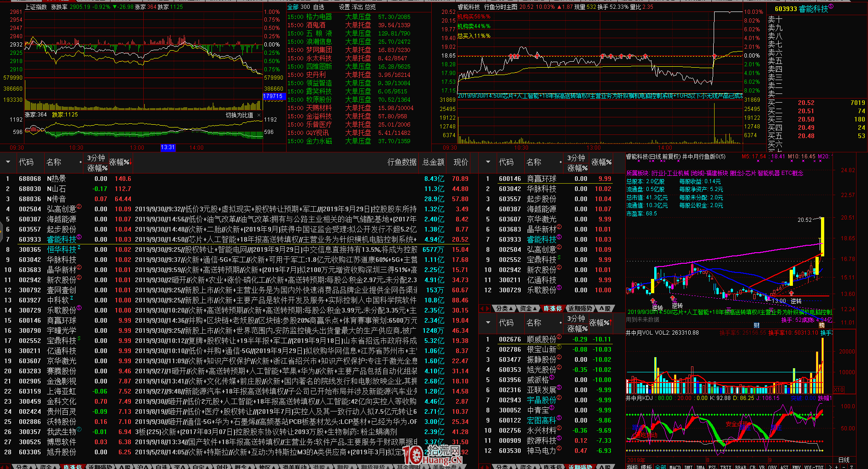This screenshot has width=868, height=469.
Task: Open the ETC概念 concept link
Action: (792, 174)
